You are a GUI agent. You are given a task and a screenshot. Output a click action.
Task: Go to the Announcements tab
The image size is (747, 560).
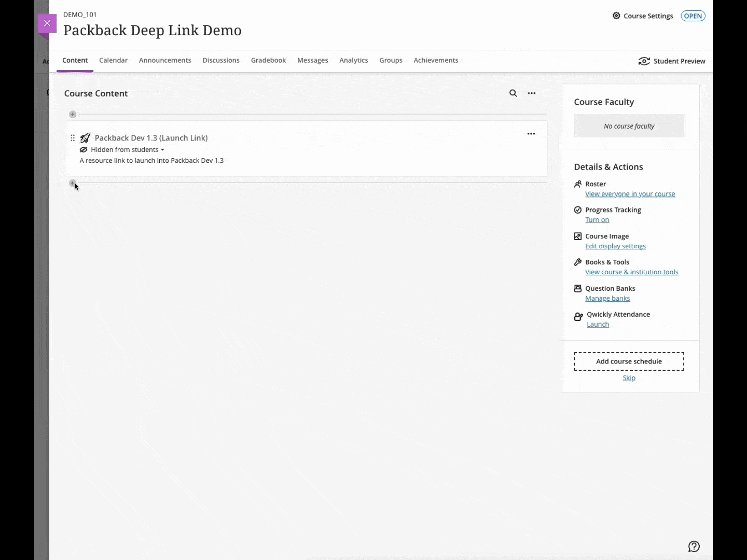click(165, 61)
